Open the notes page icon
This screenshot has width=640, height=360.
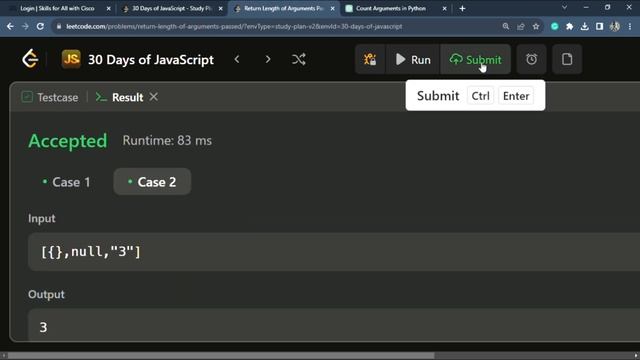567,60
